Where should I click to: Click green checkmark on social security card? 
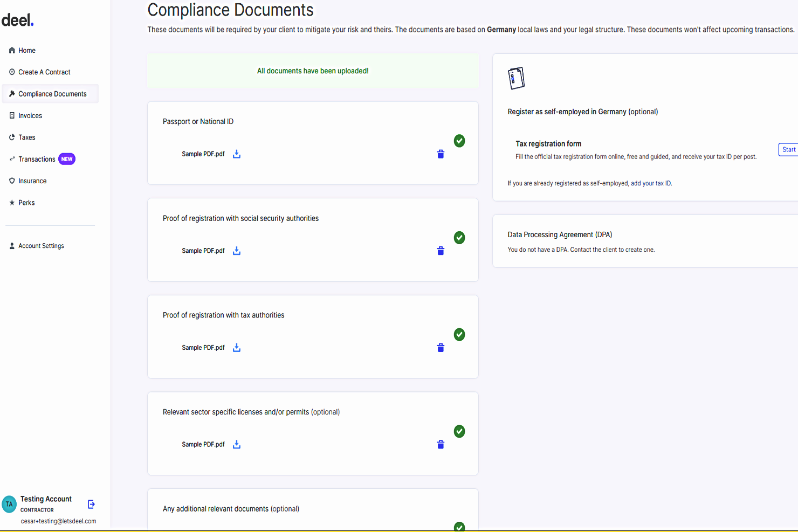(459, 238)
